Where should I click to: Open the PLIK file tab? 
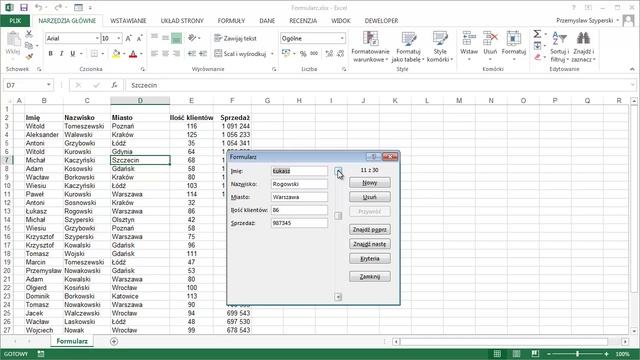[x=15, y=20]
